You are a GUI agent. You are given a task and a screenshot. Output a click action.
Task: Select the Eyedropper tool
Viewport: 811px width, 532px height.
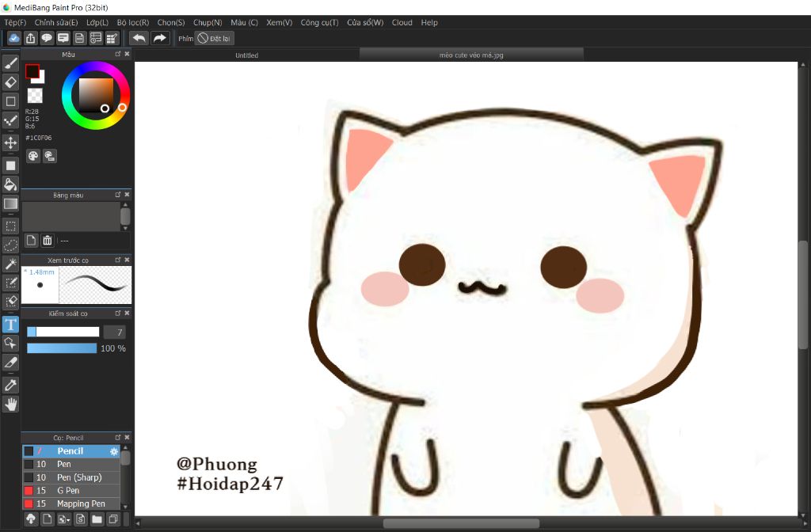click(10, 385)
